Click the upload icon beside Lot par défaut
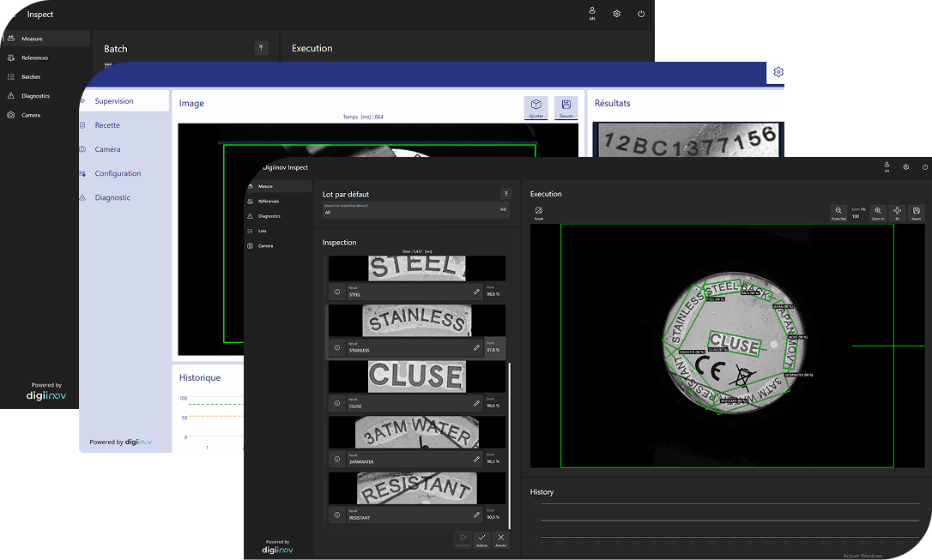Image resolution: width=932 pixels, height=560 pixels. pyautogui.click(x=505, y=194)
